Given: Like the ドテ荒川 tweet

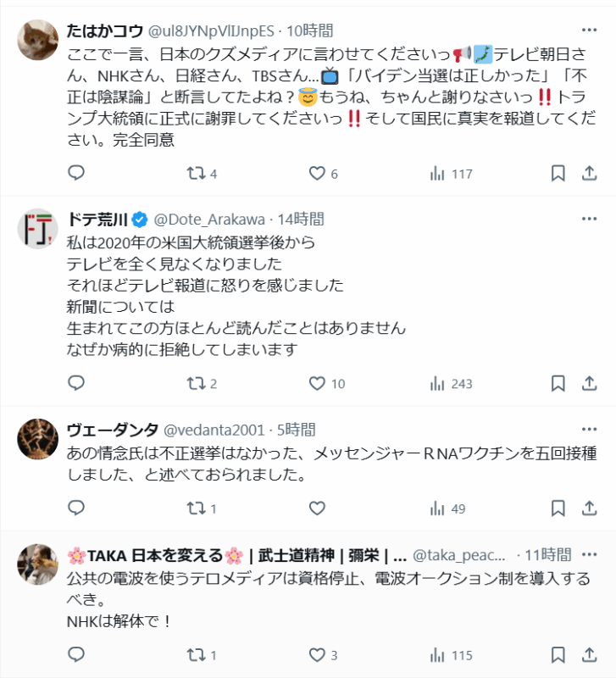Looking at the screenshot, I should [x=317, y=384].
